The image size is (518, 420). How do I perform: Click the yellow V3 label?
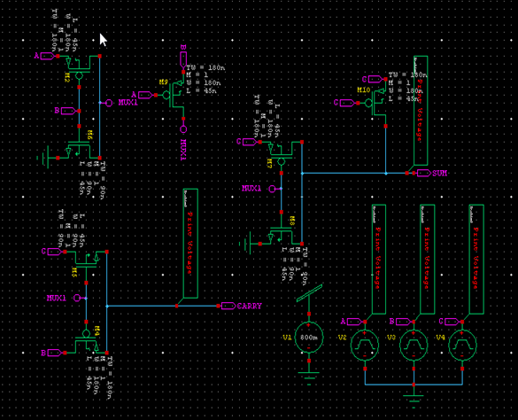pyautogui.click(x=391, y=338)
